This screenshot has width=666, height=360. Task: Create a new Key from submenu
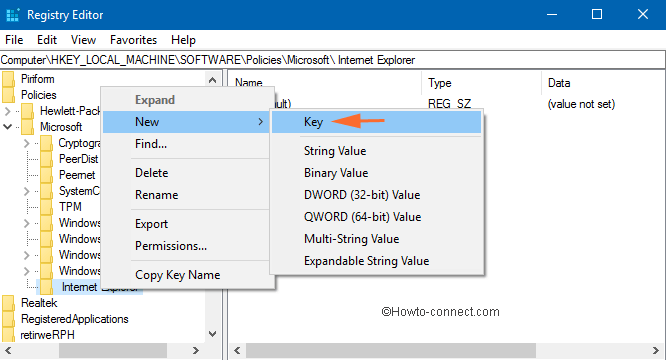point(376,122)
